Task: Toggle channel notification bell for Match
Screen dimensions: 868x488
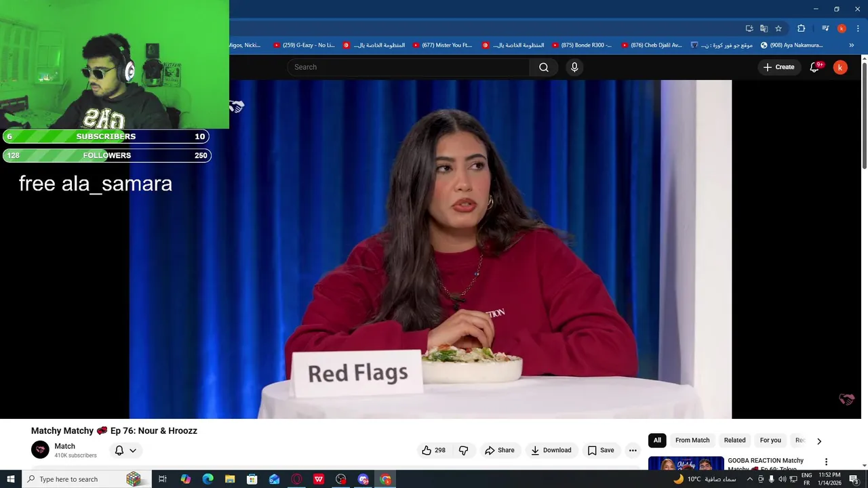Action: coord(119,450)
